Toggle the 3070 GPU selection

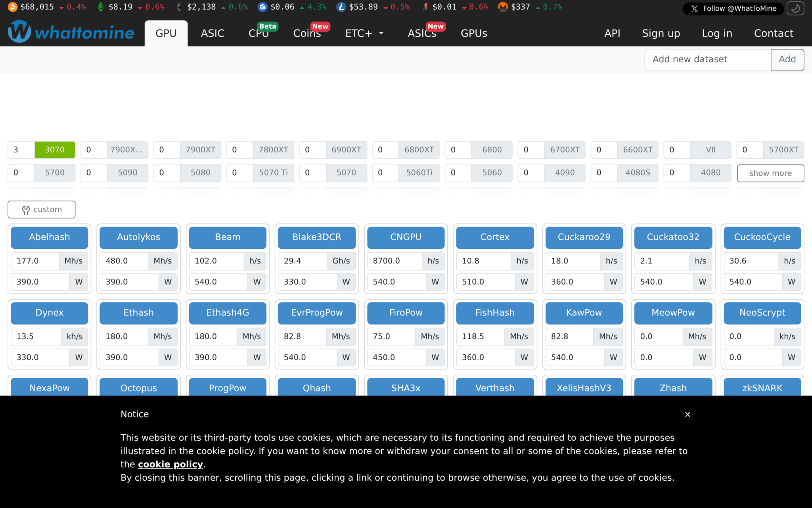55,150
